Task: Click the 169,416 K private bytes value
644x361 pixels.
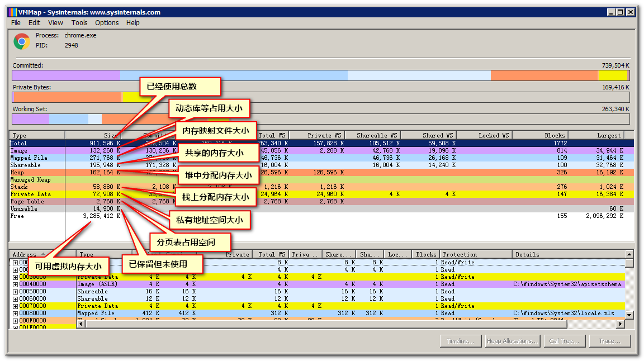Action: point(615,88)
